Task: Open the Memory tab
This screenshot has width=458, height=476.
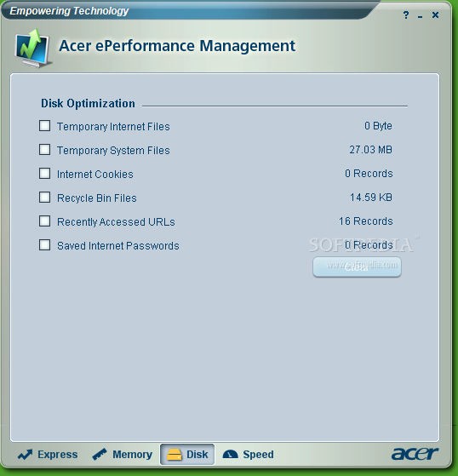Action: click(123, 455)
